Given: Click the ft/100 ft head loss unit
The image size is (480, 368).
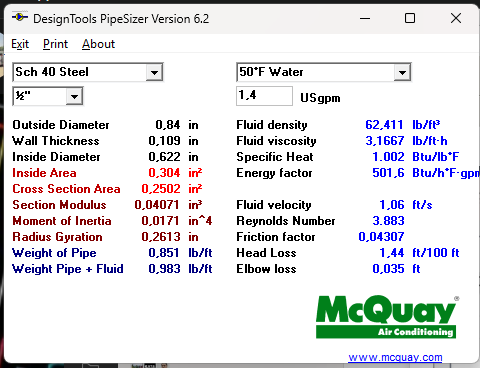Looking at the screenshot, I should (x=436, y=253).
